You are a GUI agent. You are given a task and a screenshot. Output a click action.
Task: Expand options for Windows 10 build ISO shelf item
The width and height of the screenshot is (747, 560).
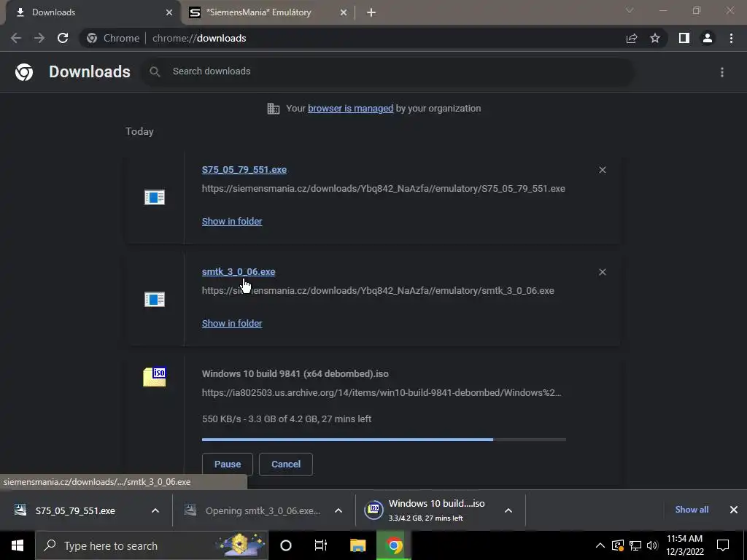508,510
